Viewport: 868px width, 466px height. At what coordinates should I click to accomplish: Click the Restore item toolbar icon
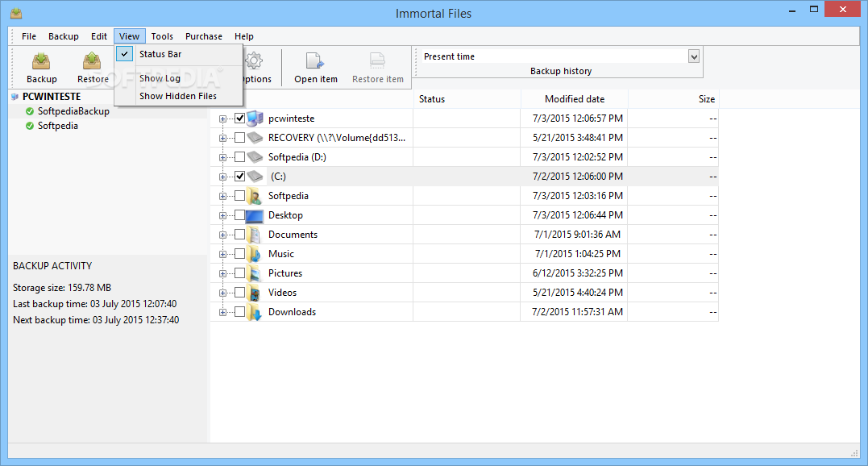(x=377, y=61)
